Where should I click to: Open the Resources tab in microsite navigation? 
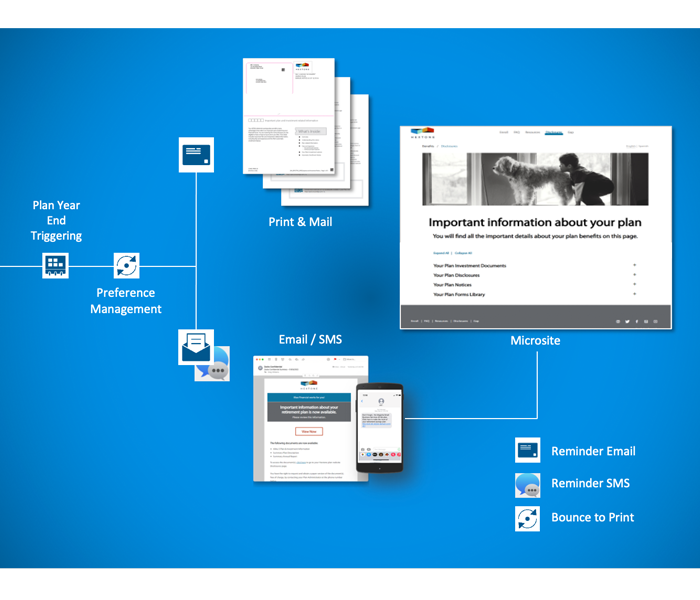[x=532, y=133]
